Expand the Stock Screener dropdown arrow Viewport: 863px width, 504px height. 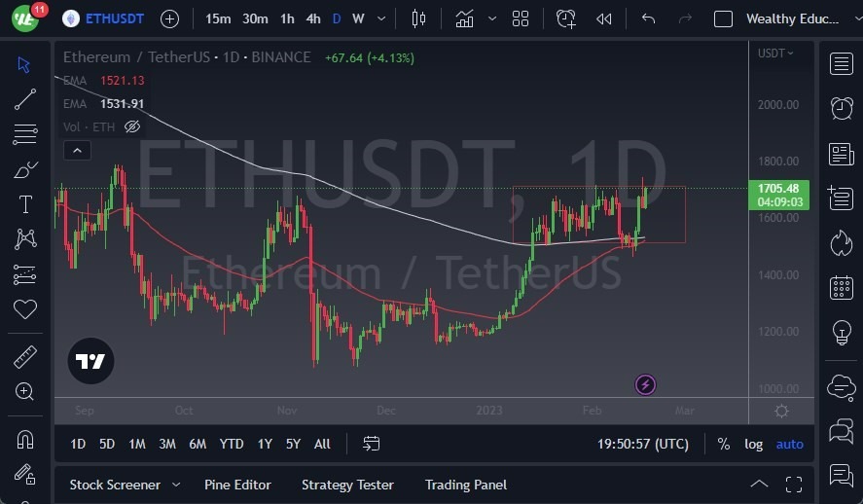176,485
